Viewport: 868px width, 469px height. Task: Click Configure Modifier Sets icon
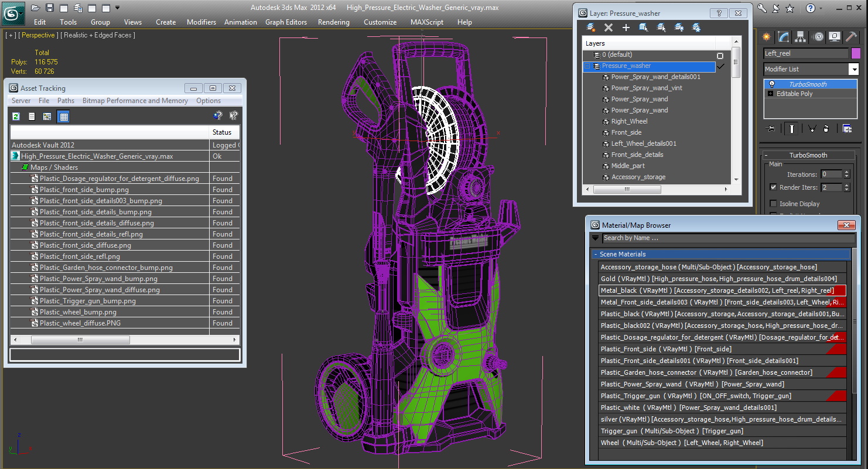click(847, 129)
